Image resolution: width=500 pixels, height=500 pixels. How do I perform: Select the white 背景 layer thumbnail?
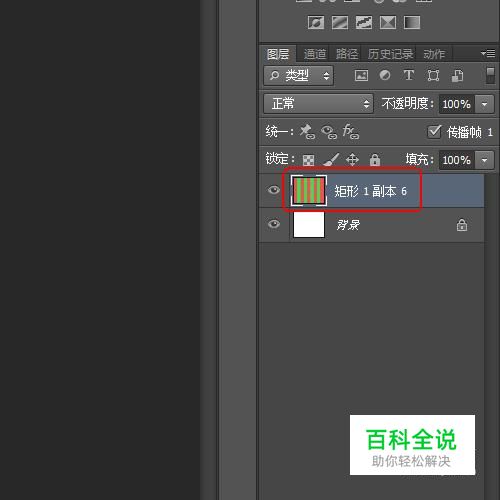(x=309, y=225)
